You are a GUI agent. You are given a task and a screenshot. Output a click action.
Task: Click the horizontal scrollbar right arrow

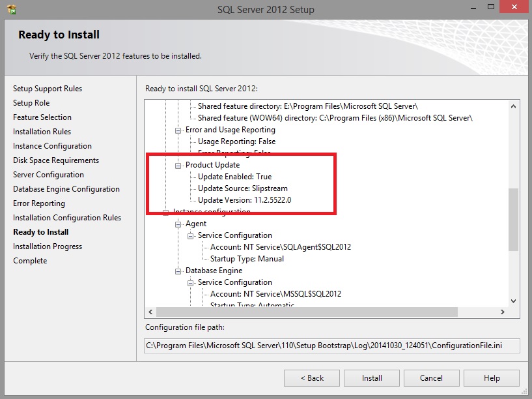503,312
